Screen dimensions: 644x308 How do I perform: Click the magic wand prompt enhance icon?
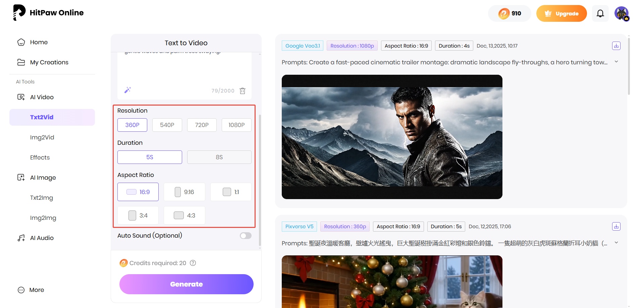[127, 90]
